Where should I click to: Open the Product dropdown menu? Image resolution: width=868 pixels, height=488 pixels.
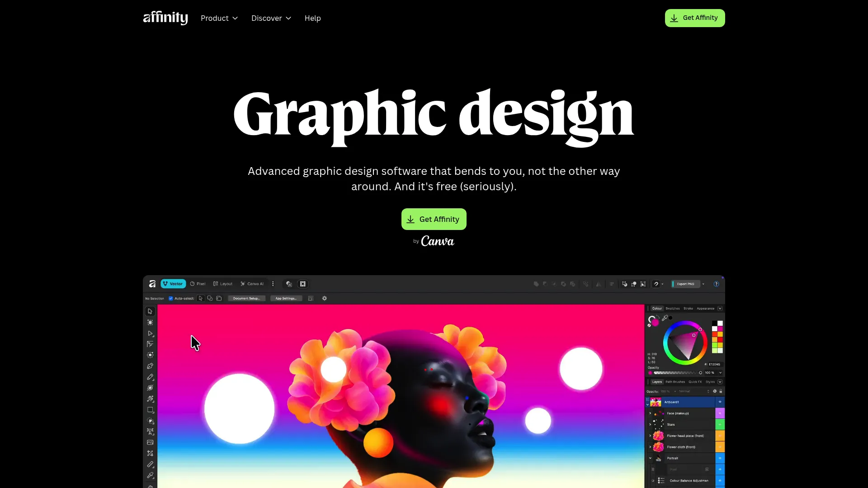coord(219,18)
